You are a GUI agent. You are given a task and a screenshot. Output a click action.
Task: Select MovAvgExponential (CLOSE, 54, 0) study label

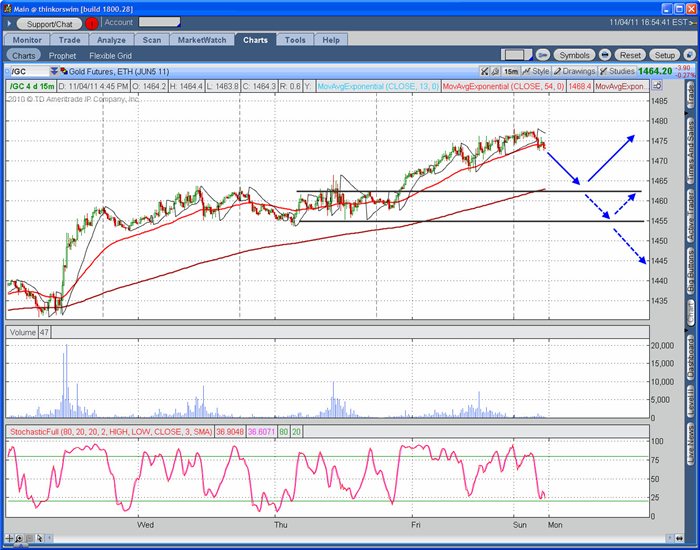(x=503, y=86)
